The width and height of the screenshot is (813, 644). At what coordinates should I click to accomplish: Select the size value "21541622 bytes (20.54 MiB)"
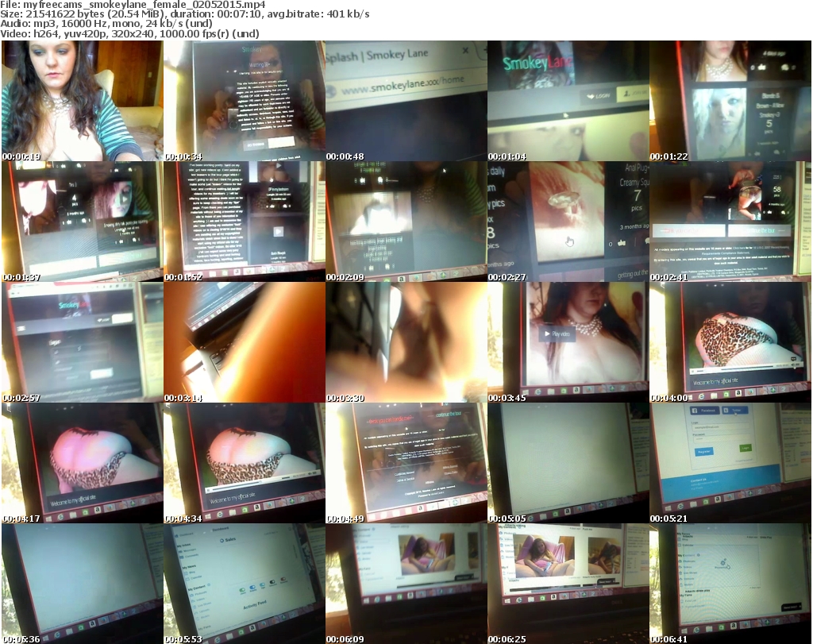[95, 14]
